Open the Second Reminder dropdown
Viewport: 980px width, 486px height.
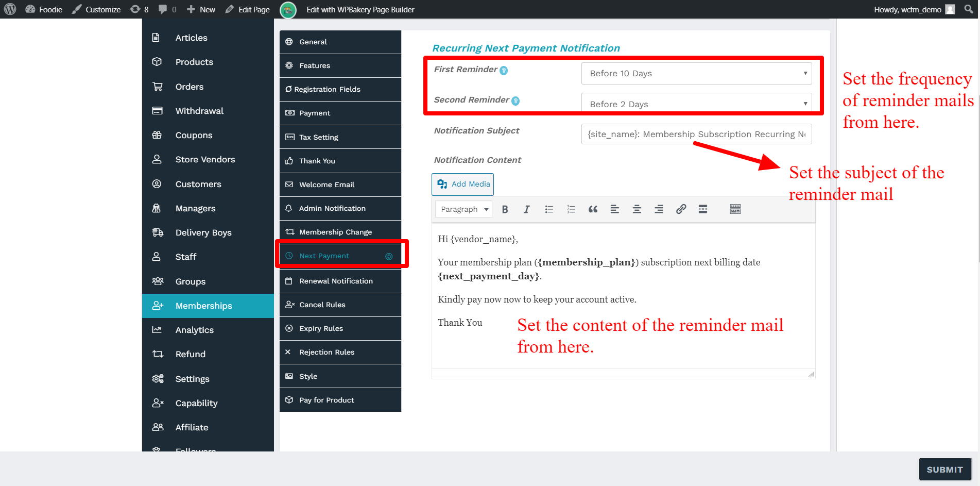[x=696, y=104]
